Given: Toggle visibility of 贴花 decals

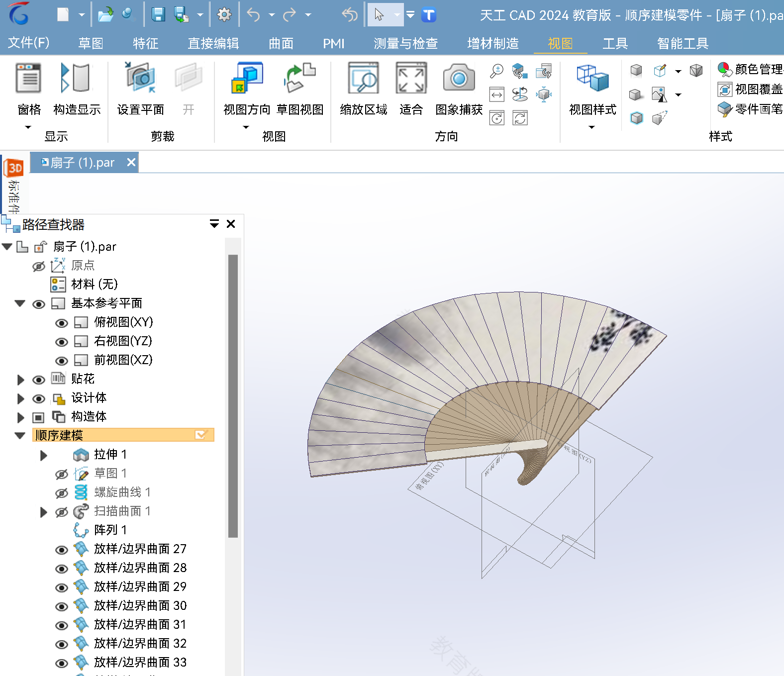Looking at the screenshot, I should [38, 380].
